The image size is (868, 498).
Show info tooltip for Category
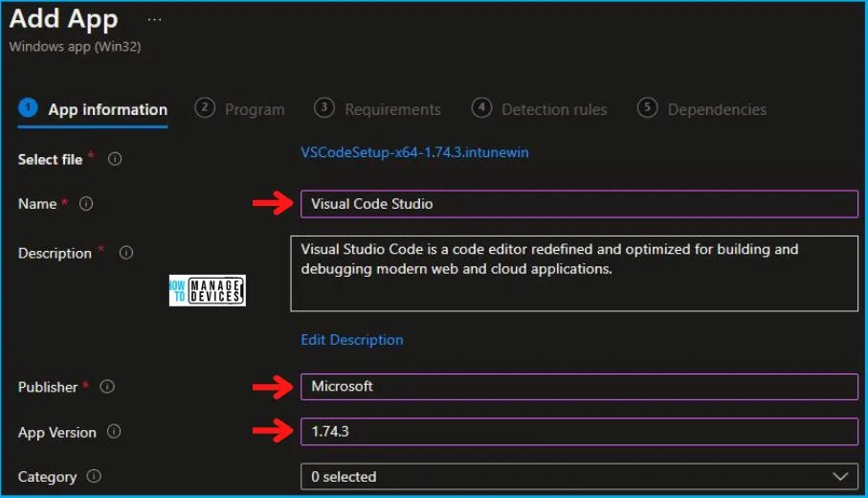[94, 476]
